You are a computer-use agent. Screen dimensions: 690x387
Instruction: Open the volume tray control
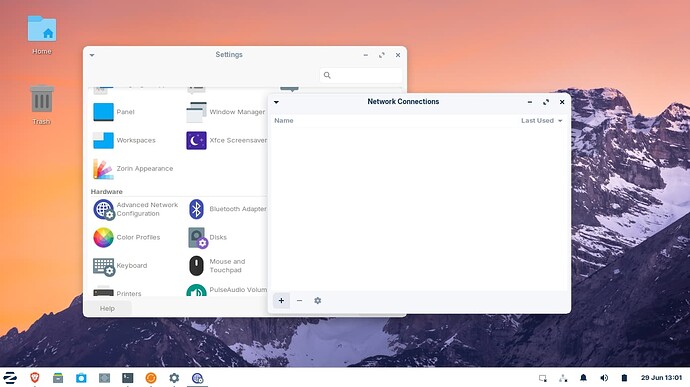(604, 378)
